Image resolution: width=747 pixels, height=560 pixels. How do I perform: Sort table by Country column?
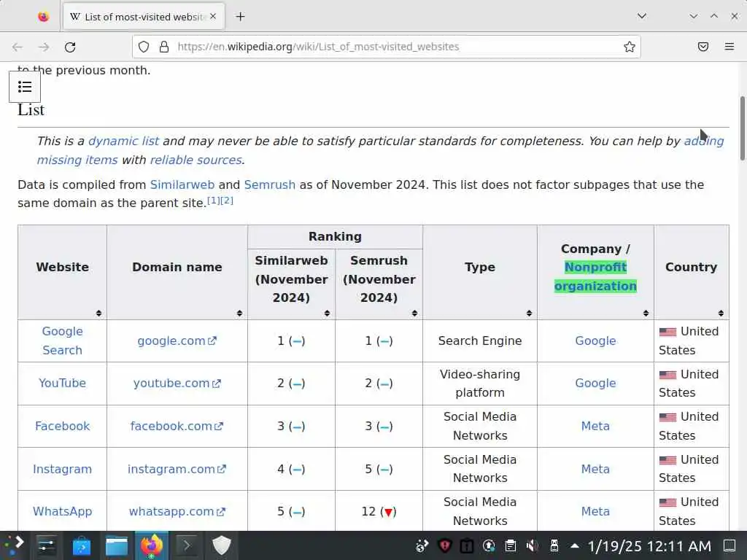pyautogui.click(x=721, y=313)
